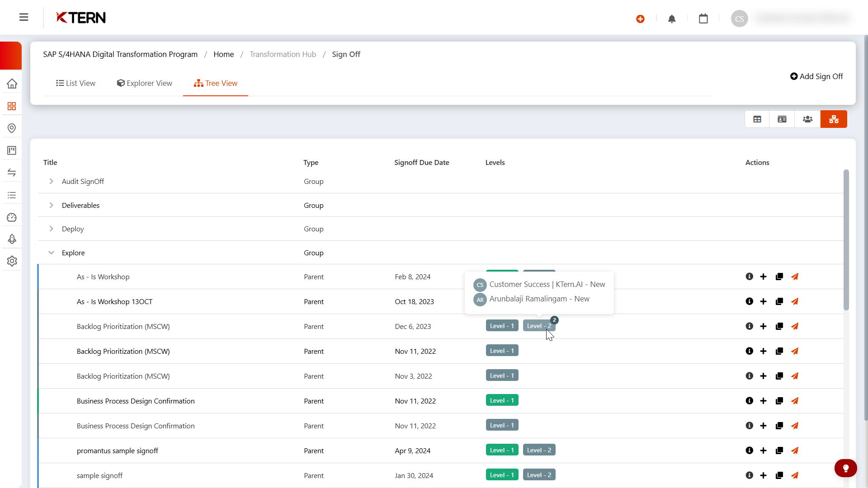Click the Apr 9, 2024 due date

413,450
